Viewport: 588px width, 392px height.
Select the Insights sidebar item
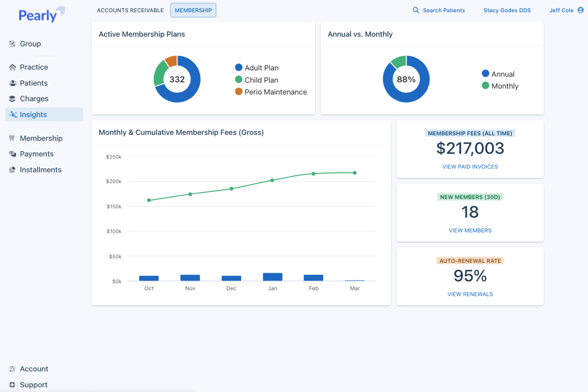[x=44, y=114]
